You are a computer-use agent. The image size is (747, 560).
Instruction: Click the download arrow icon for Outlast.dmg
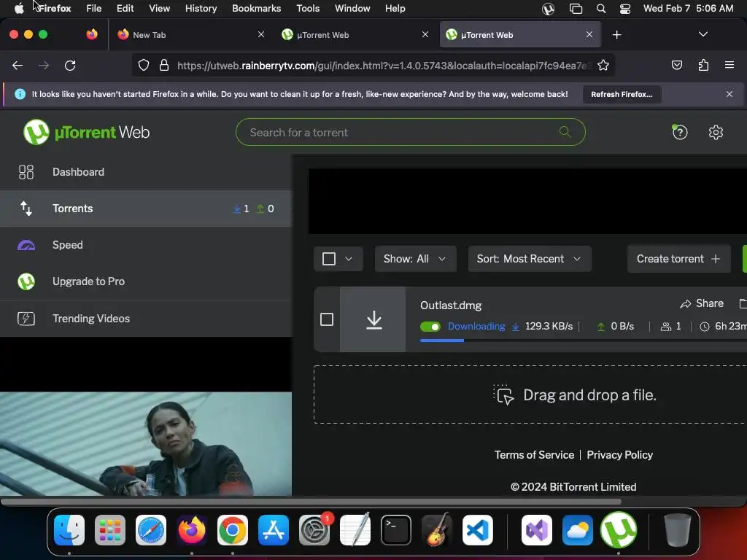[x=374, y=319]
